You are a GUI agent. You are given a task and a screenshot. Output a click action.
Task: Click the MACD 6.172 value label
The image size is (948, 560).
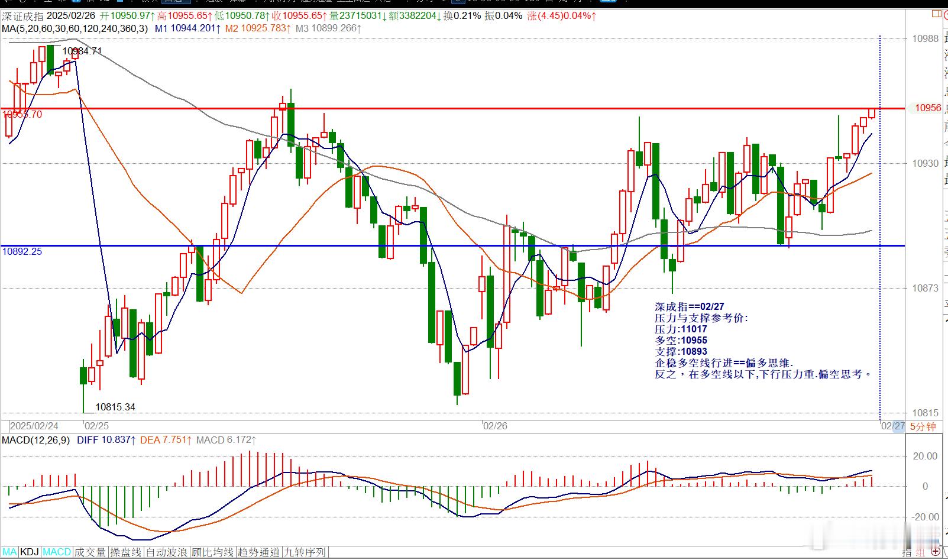click(226, 440)
